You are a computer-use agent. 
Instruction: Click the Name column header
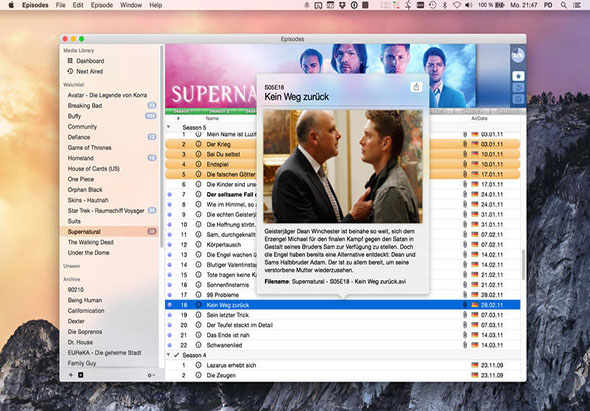coord(212,119)
